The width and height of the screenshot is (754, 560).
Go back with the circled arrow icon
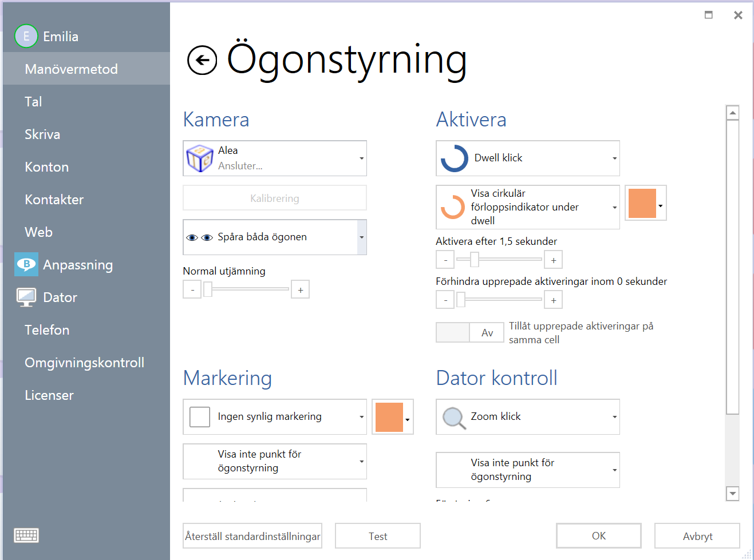click(x=202, y=60)
